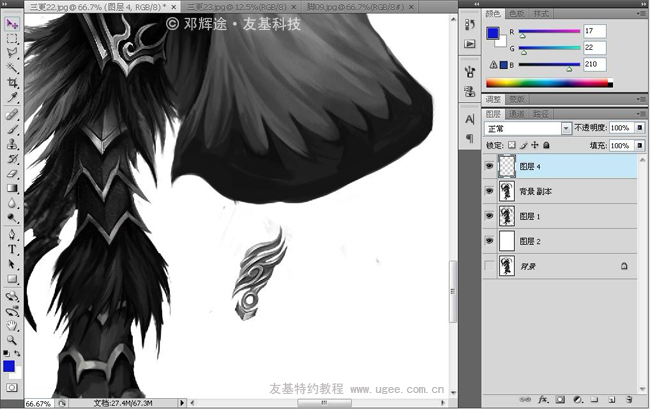Open the status bar info arrow menu
Screen dimensions: 650x409
[182, 403]
